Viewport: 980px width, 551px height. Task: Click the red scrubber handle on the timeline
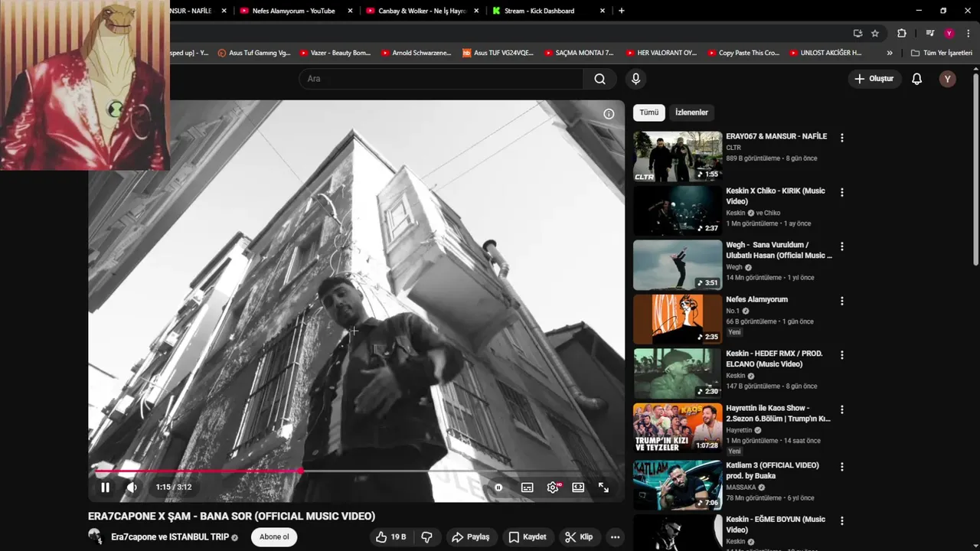pos(300,471)
